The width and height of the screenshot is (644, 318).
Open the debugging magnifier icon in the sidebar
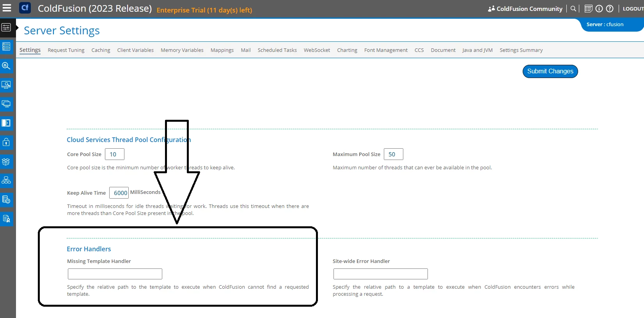(x=6, y=66)
